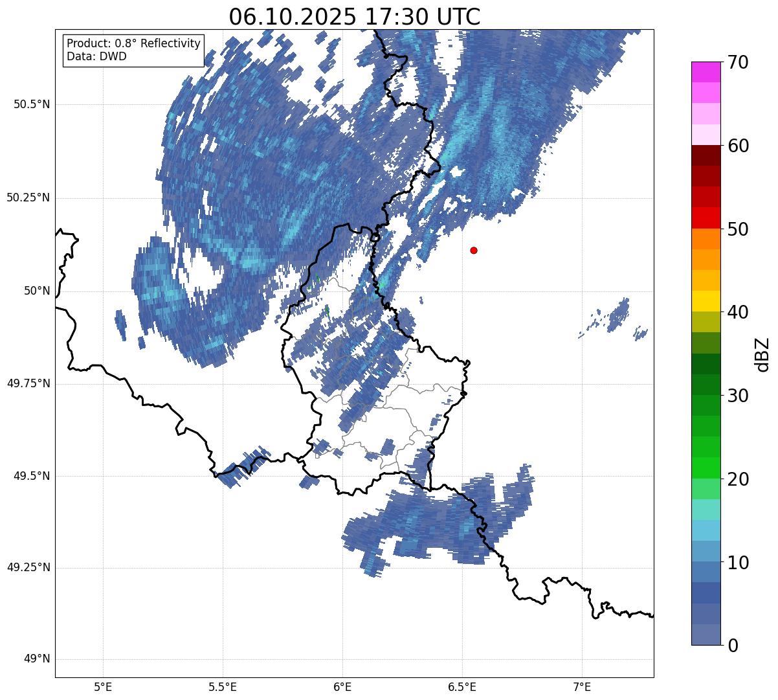Screen dimensions: 778x700
Task: Pick the yellow colorbar swatch above 40
Action: pos(706,301)
